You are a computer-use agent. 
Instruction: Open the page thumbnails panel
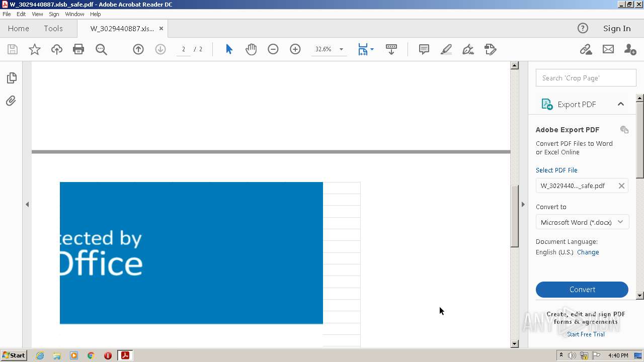pos(11,78)
